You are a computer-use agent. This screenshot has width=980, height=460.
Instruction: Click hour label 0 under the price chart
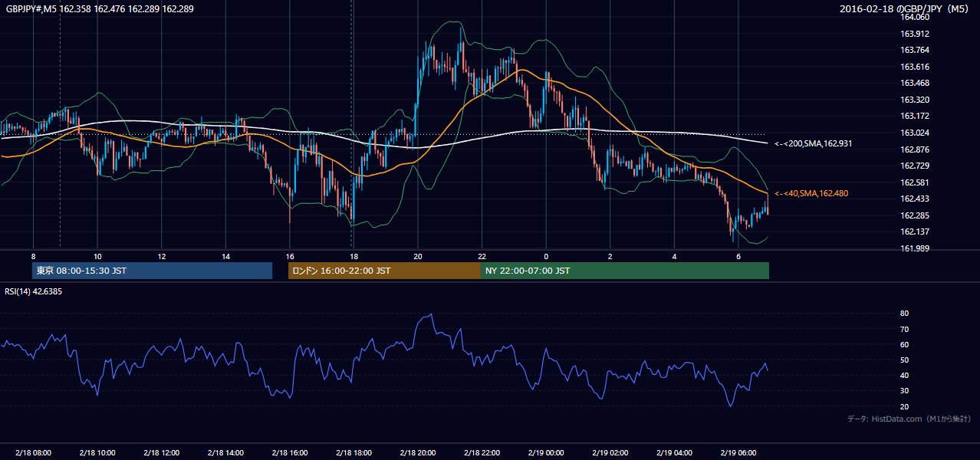click(546, 256)
